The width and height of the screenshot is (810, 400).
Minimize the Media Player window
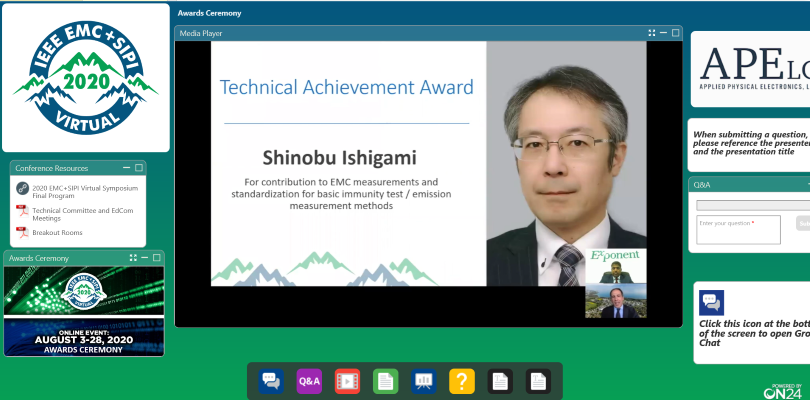(663, 33)
